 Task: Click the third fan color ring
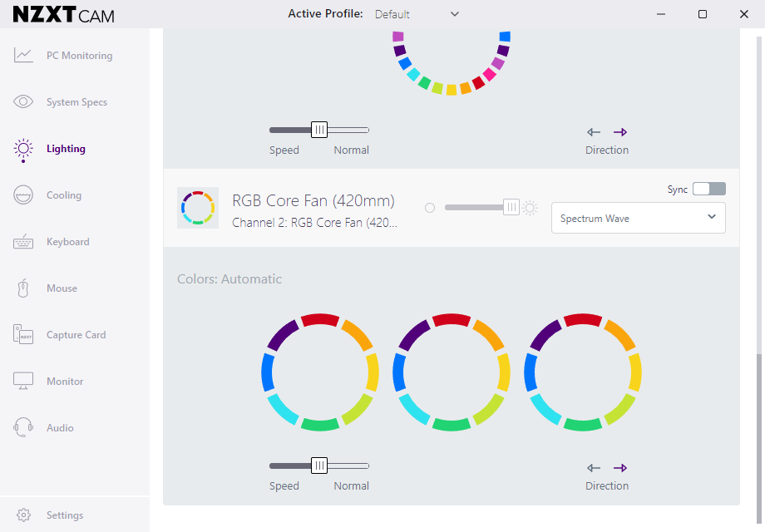(x=583, y=372)
